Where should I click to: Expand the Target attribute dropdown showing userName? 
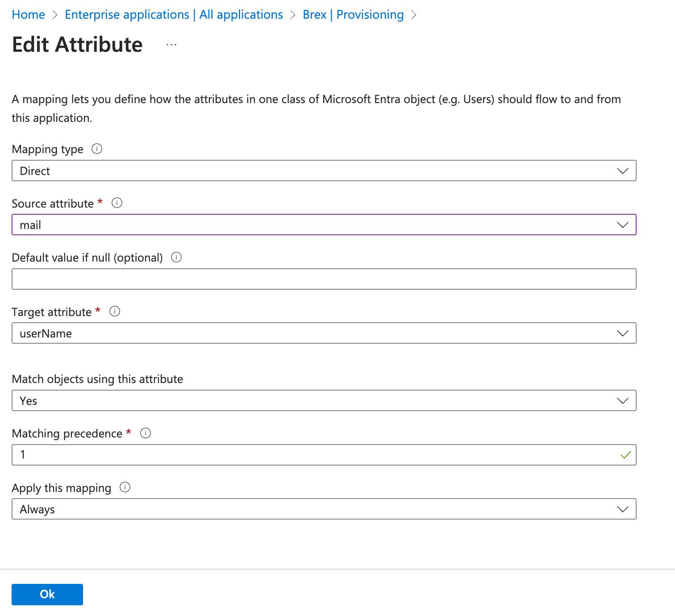click(623, 333)
